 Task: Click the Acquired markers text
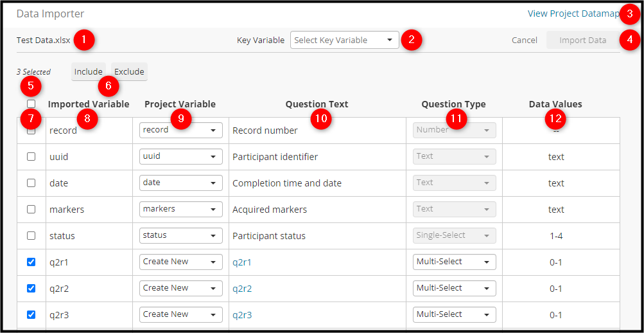(x=270, y=210)
